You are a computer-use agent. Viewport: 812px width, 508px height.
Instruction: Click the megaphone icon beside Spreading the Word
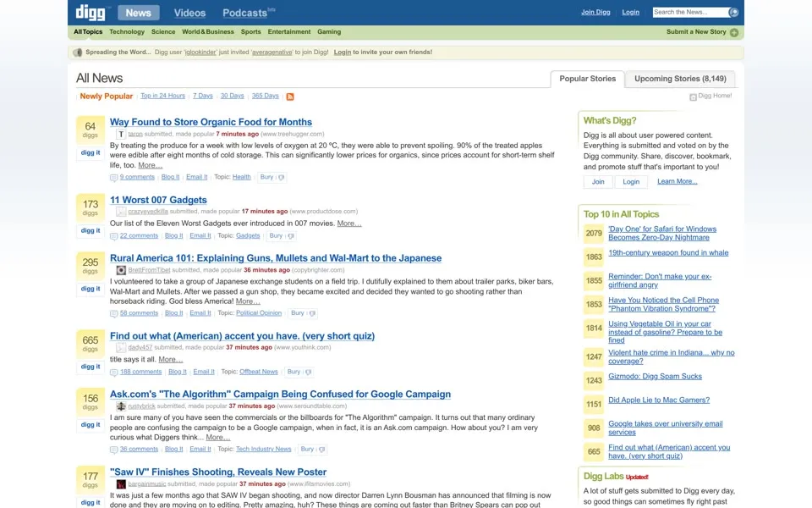coord(78,52)
